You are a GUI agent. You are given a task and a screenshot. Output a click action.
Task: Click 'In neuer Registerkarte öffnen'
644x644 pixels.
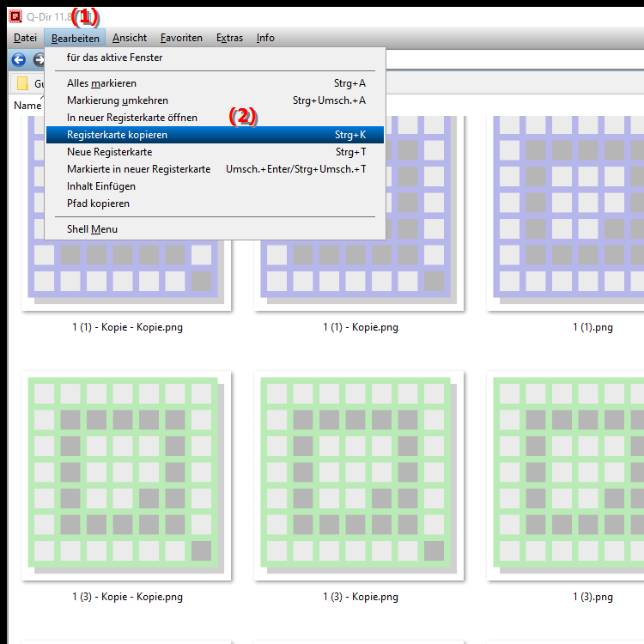(215, 118)
